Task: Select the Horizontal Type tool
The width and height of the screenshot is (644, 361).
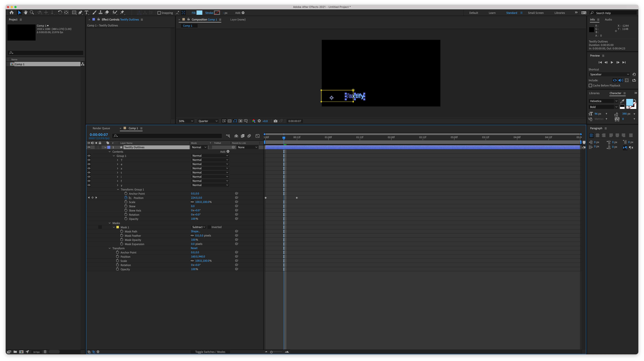Action: point(86,12)
